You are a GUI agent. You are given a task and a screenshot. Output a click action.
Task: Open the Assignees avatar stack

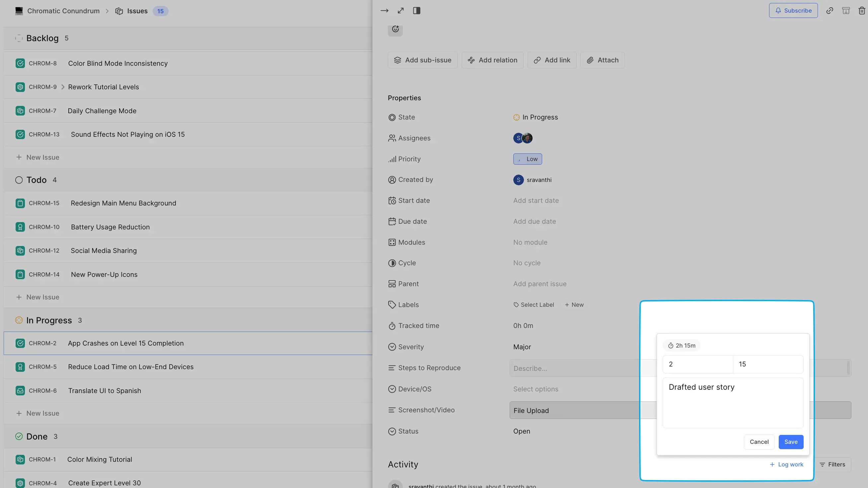(x=522, y=138)
